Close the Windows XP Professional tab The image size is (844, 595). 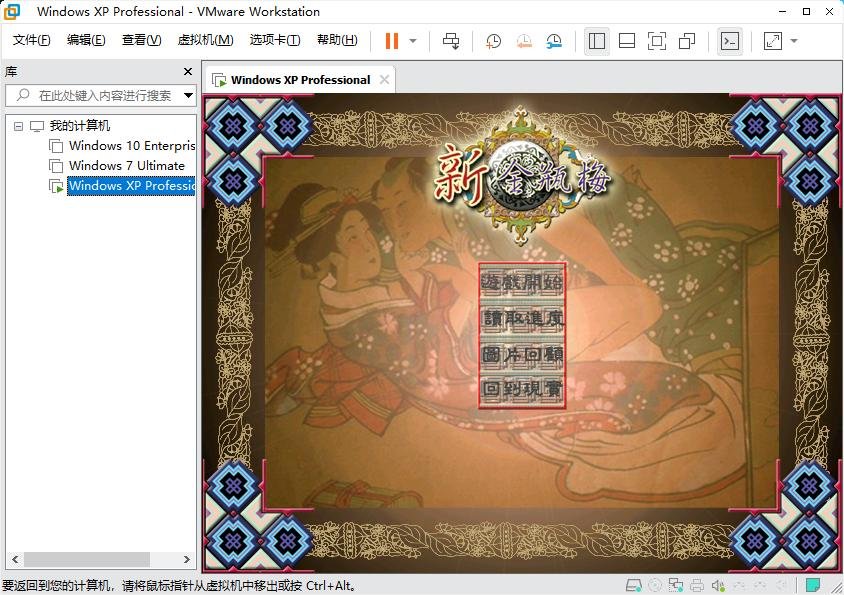[x=384, y=80]
